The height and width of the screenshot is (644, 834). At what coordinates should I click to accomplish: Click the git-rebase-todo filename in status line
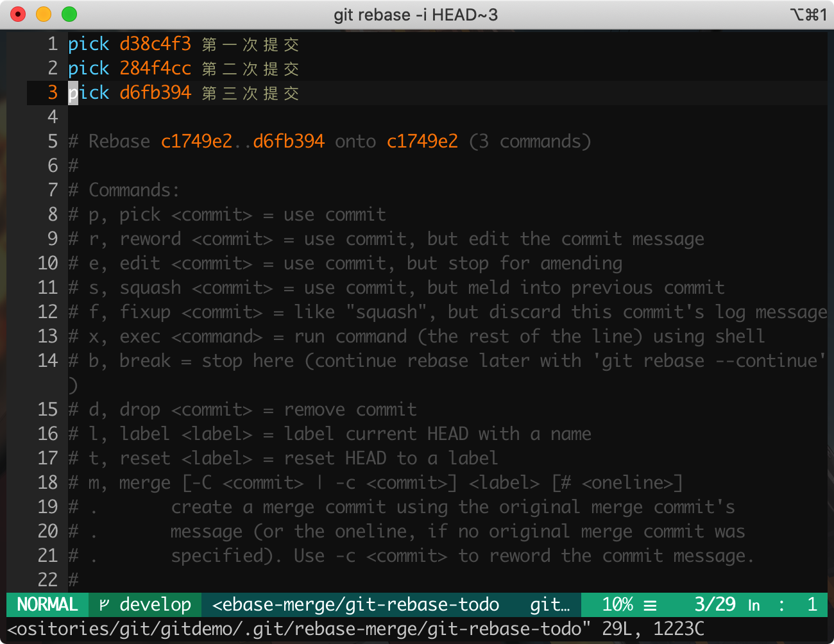click(x=355, y=605)
